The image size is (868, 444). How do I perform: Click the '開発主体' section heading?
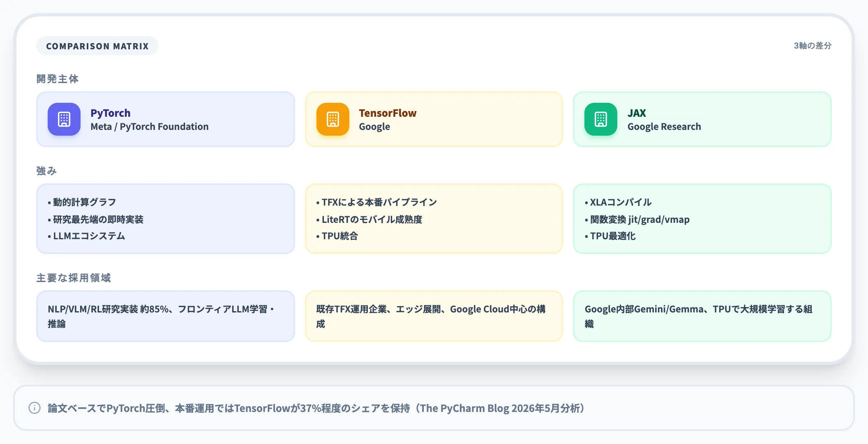coord(58,79)
